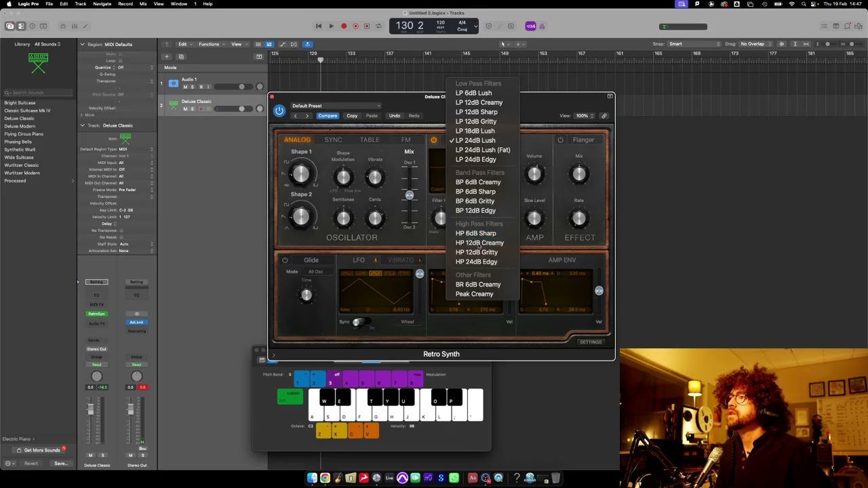Open the Default Preset dropdown
Screen dimensions: 868x488
[336, 106]
